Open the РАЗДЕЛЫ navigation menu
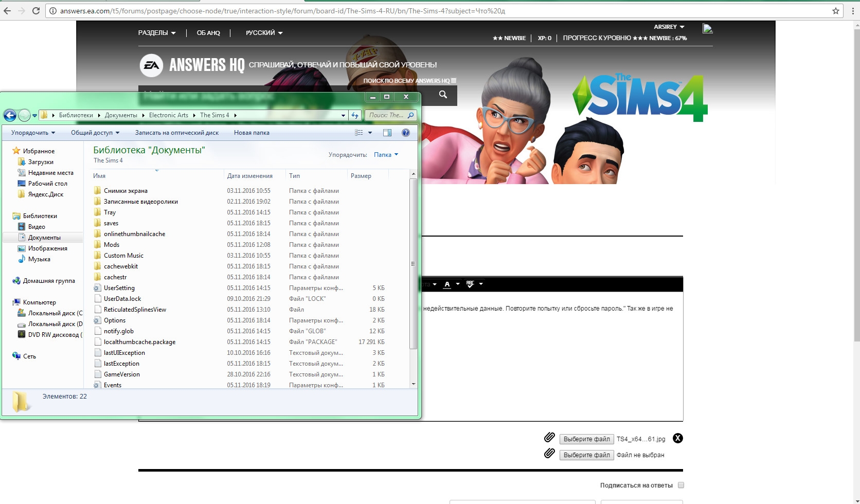Image resolution: width=860 pixels, height=504 pixels. pos(156,33)
